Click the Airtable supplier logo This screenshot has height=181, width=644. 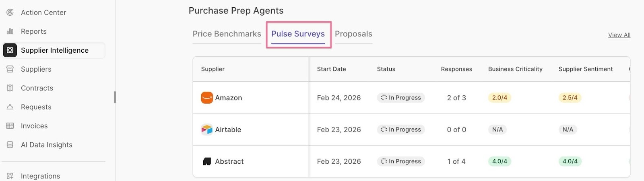[207, 130]
